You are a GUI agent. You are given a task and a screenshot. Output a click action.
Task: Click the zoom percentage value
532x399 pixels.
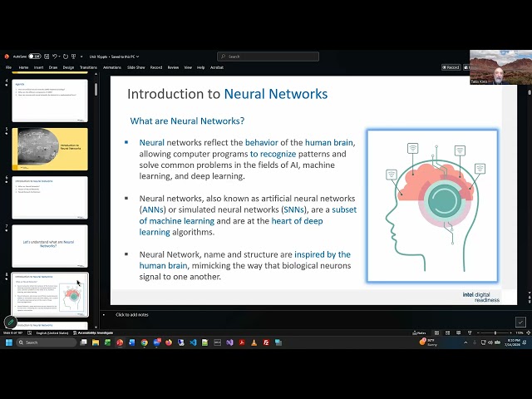point(520,333)
